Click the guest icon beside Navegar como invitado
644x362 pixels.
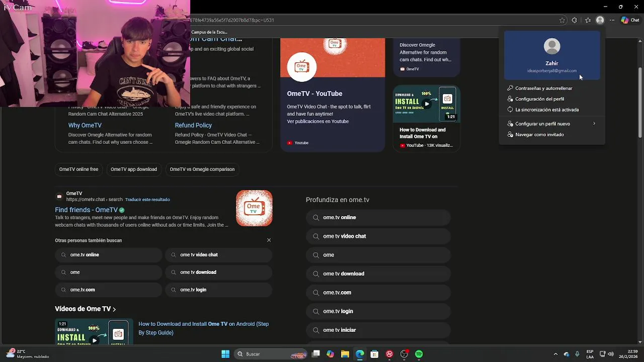(510, 135)
